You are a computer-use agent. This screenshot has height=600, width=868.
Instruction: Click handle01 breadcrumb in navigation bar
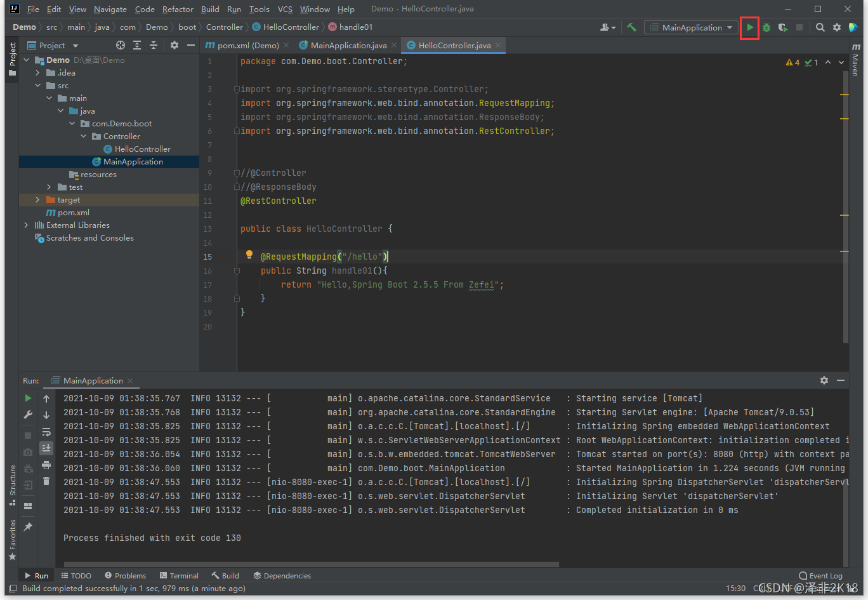pos(356,27)
